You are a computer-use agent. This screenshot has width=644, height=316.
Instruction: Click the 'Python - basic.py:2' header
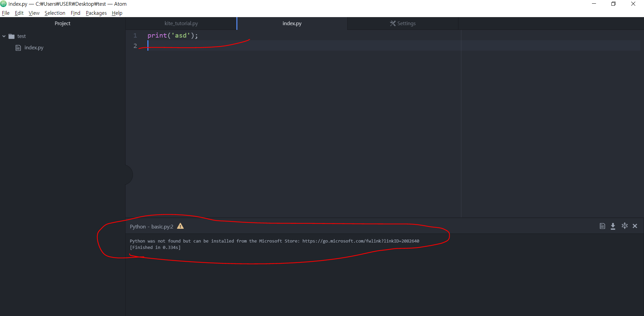pyautogui.click(x=151, y=226)
